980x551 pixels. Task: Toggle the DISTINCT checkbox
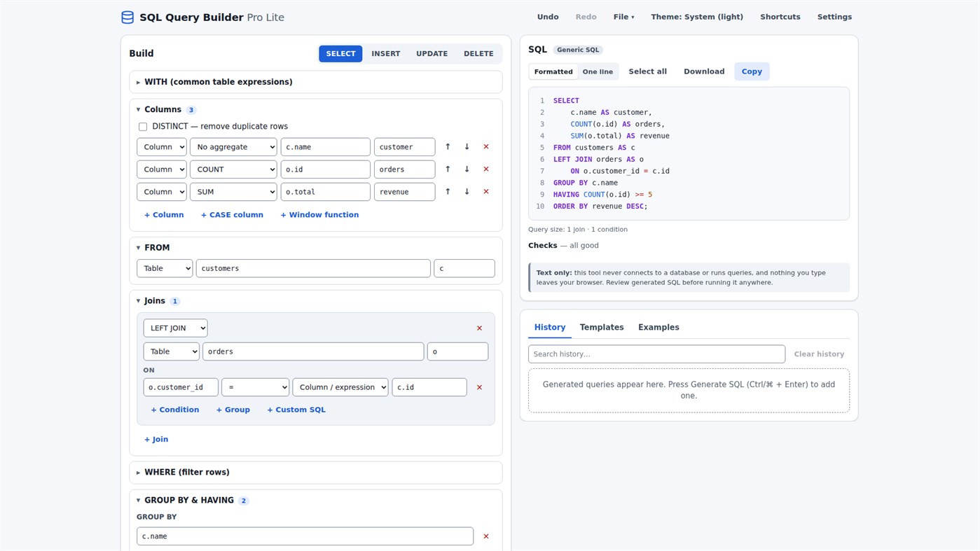(x=143, y=127)
